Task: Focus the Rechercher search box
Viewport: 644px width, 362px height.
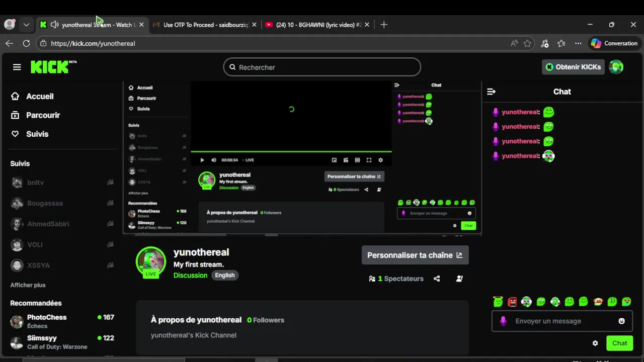Action: [322, 67]
